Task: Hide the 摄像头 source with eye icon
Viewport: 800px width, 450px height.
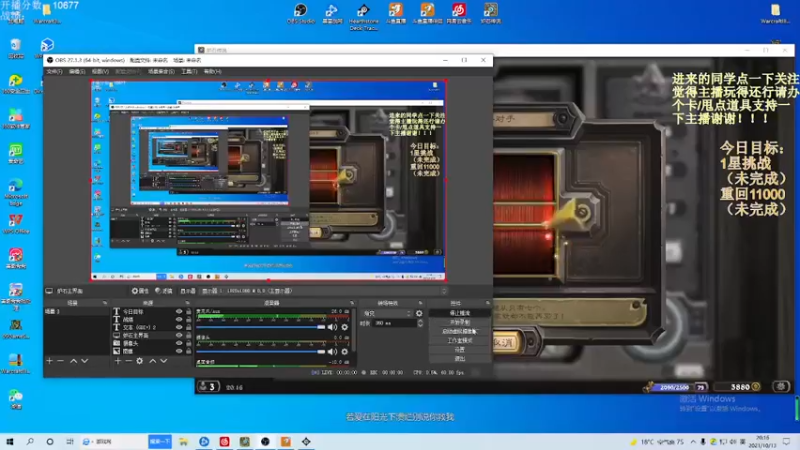Action: click(x=179, y=343)
